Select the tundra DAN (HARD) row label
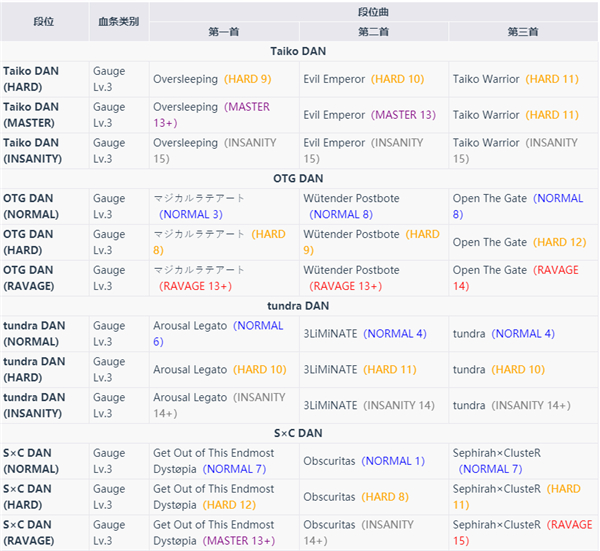The height and width of the screenshot is (551, 600). tap(34, 369)
